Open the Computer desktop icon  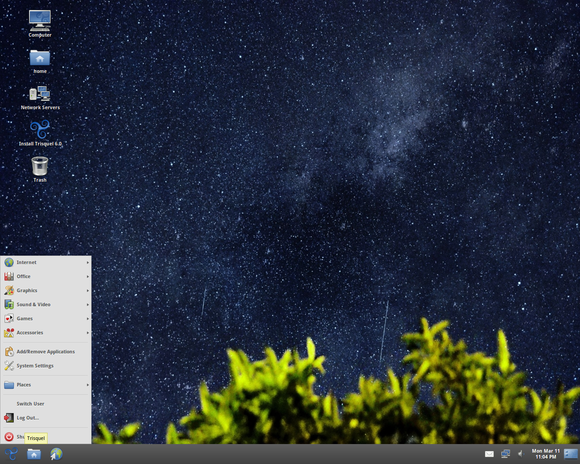[x=40, y=23]
